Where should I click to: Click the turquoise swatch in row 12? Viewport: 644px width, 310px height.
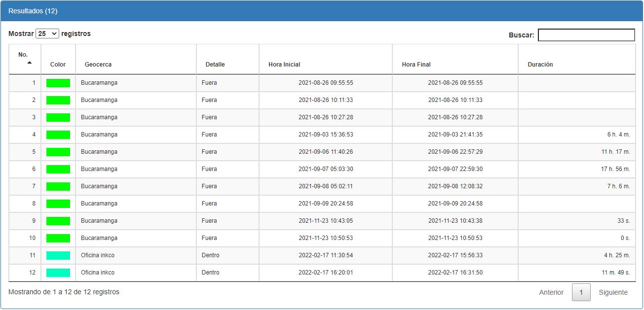[58, 273]
